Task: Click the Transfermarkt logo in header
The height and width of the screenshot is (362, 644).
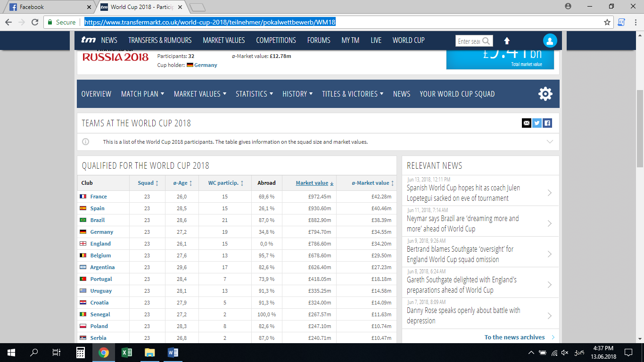Action: (89, 40)
